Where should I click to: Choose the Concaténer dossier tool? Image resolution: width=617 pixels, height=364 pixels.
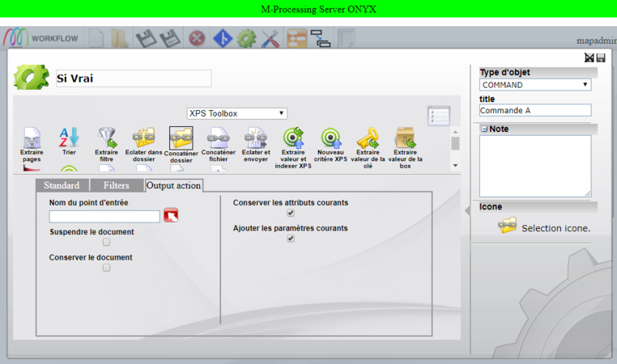point(181,138)
